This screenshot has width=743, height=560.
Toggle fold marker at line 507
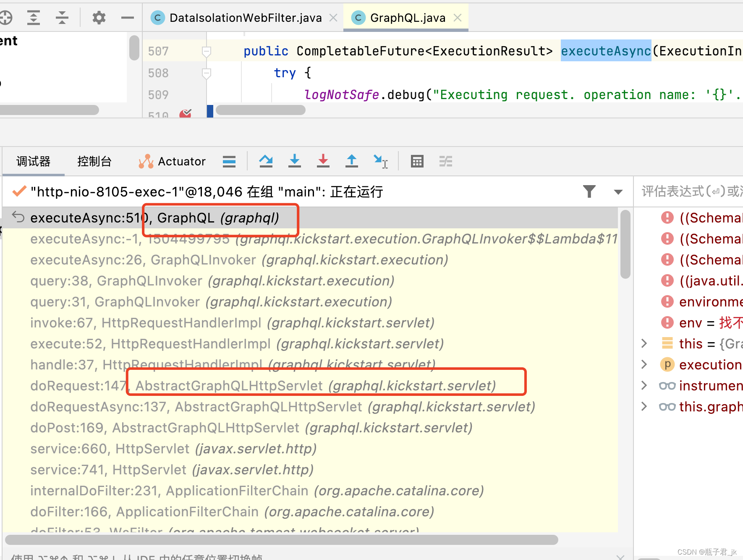coord(206,51)
